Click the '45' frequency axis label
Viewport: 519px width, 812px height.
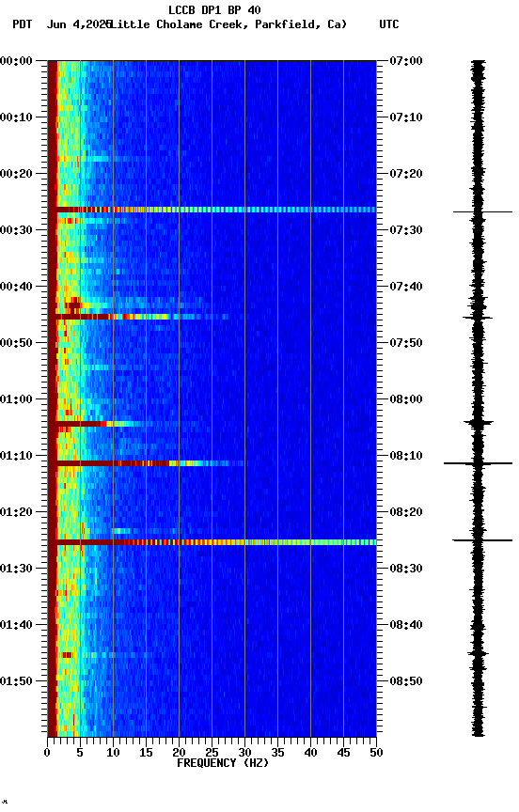tap(343, 753)
